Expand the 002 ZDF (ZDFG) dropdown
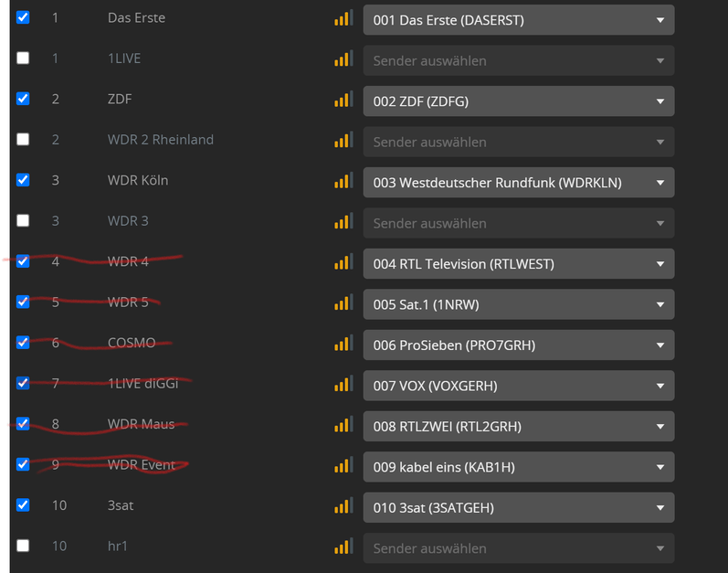Viewport: 728px width, 573px height. click(x=519, y=101)
